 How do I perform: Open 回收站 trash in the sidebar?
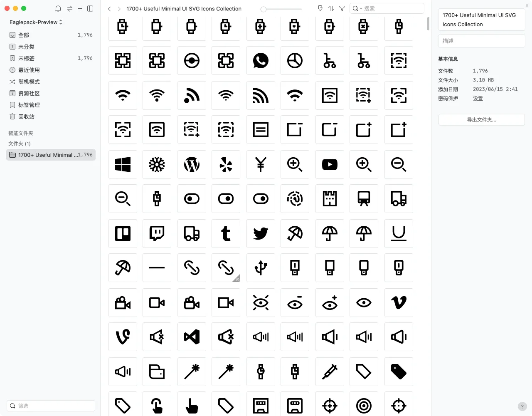[51, 116]
